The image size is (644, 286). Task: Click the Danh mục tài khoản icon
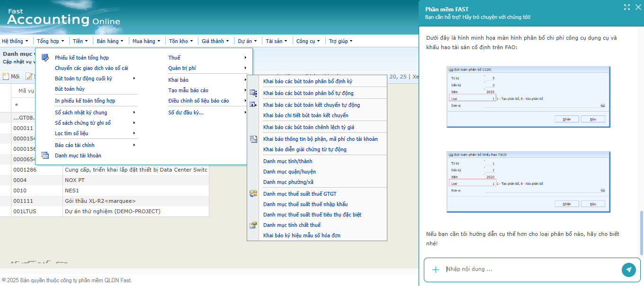[45, 156]
